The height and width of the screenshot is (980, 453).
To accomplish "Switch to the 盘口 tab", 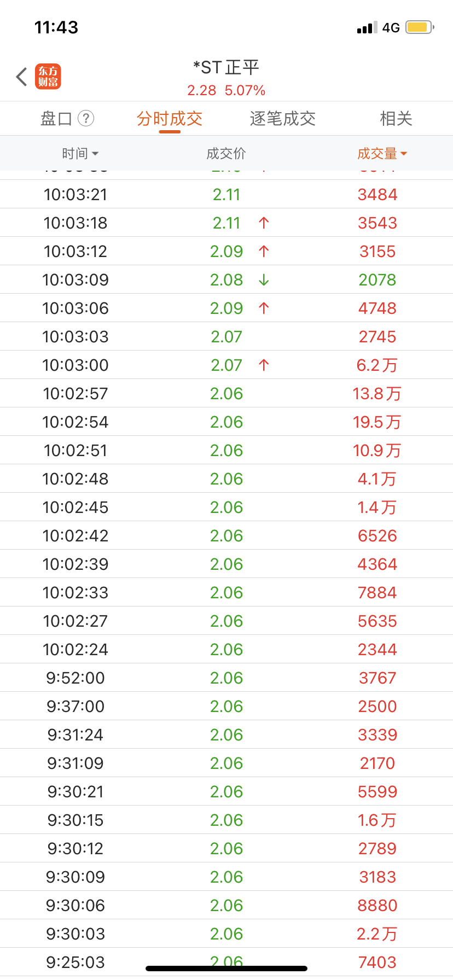I will pyautogui.click(x=56, y=119).
